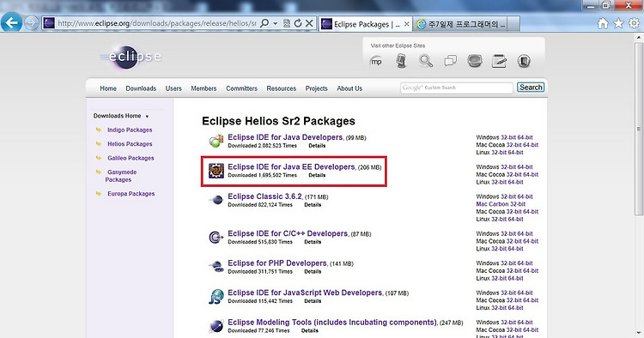644x338 pixels.
Task: Click the Eclipse Modeling Tools package icon
Action: 216,326
